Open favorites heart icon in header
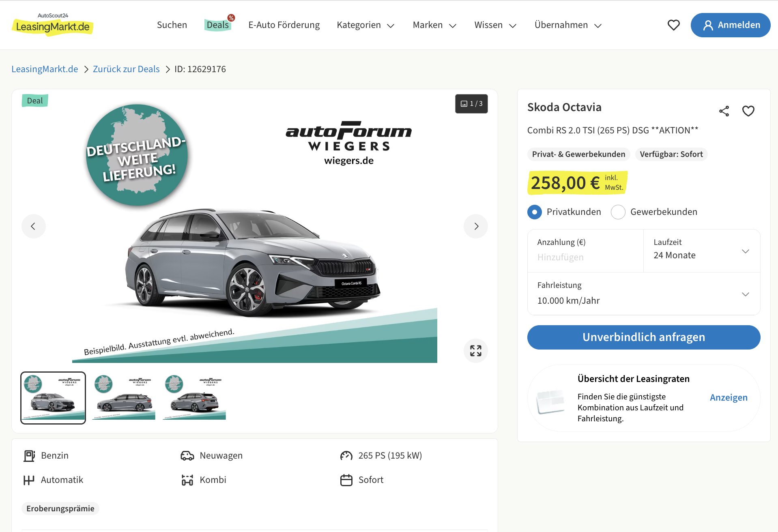The width and height of the screenshot is (778, 532). tap(673, 25)
